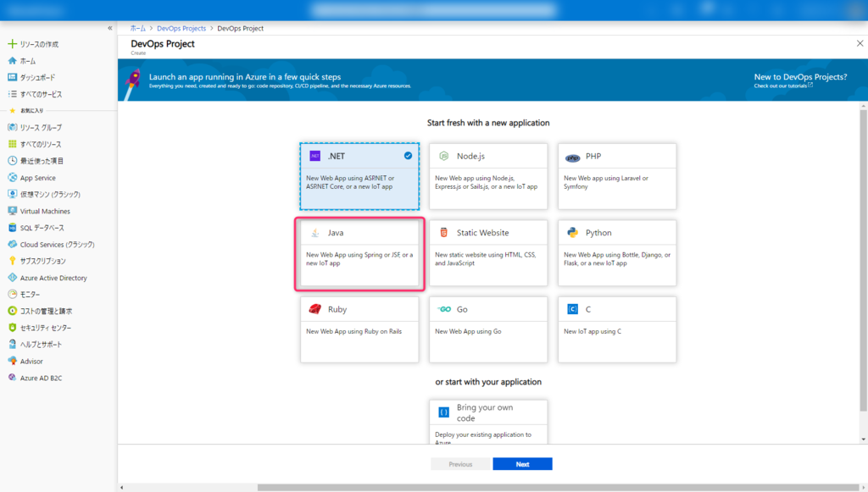Screen dimensions: 868x492
Task: Open コストの管理と請求 icon
Action: click(12, 311)
